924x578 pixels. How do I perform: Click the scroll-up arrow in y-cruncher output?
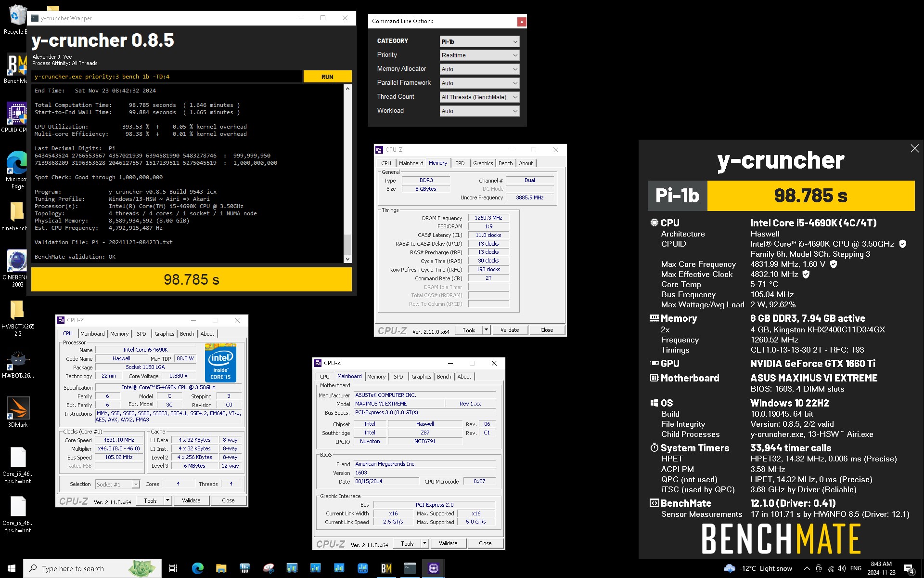[x=347, y=89]
